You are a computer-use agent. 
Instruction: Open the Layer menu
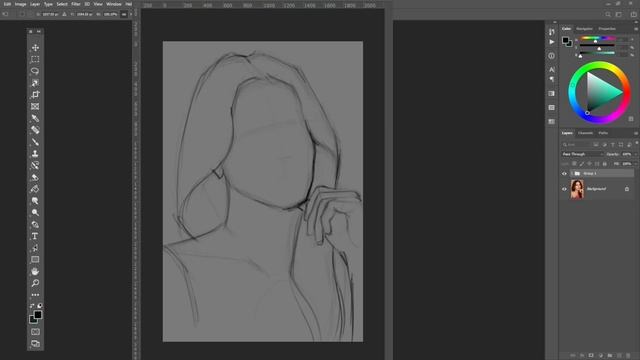(35, 4)
